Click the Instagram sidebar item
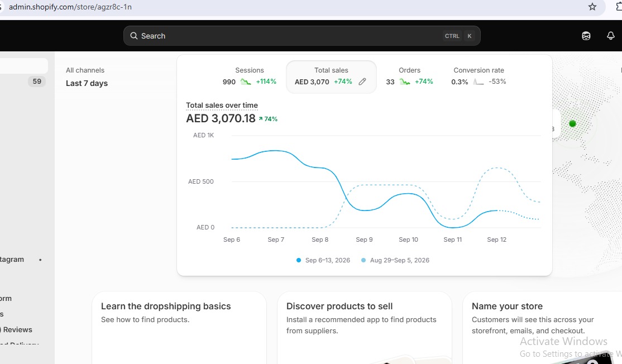The height and width of the screenshot is (364, 622). pos(12,259)
